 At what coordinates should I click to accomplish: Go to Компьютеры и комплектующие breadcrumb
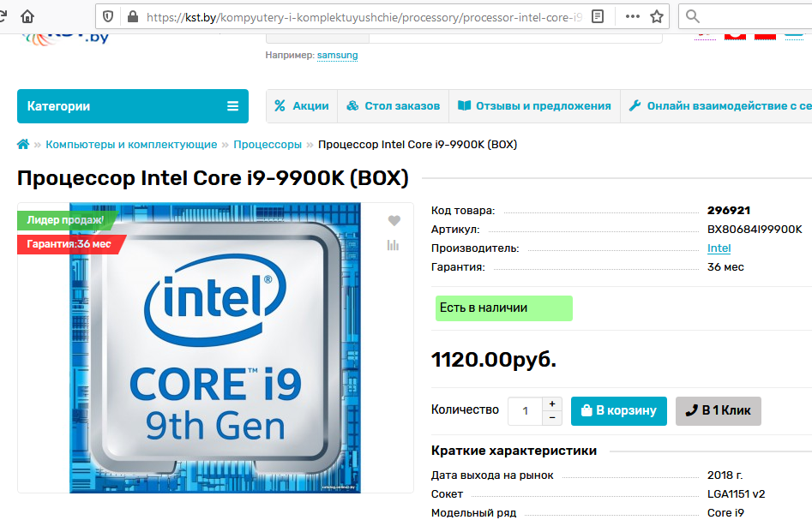(x=131, y=144)
